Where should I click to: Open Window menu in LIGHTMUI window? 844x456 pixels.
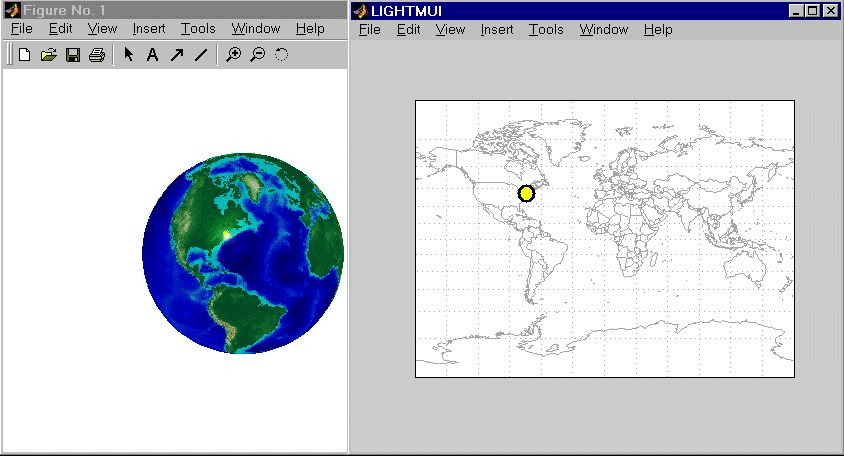click(603, 30)
